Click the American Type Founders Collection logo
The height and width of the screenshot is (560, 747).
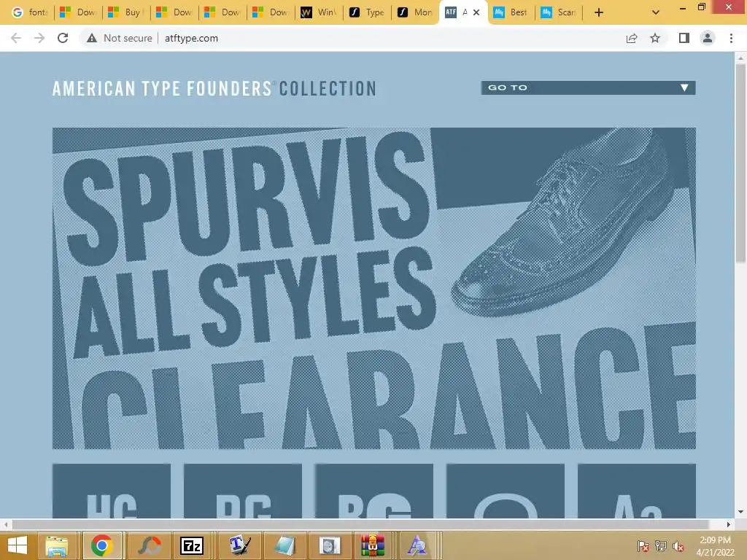tap(214, 88)
